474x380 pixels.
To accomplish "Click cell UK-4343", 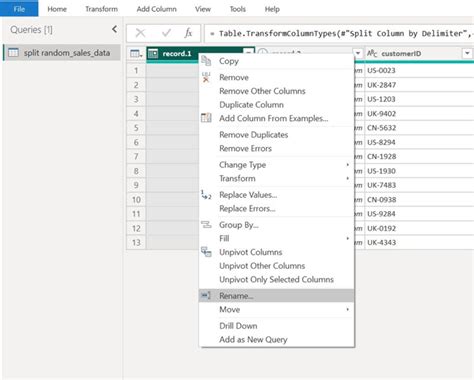I will (419, 242).
